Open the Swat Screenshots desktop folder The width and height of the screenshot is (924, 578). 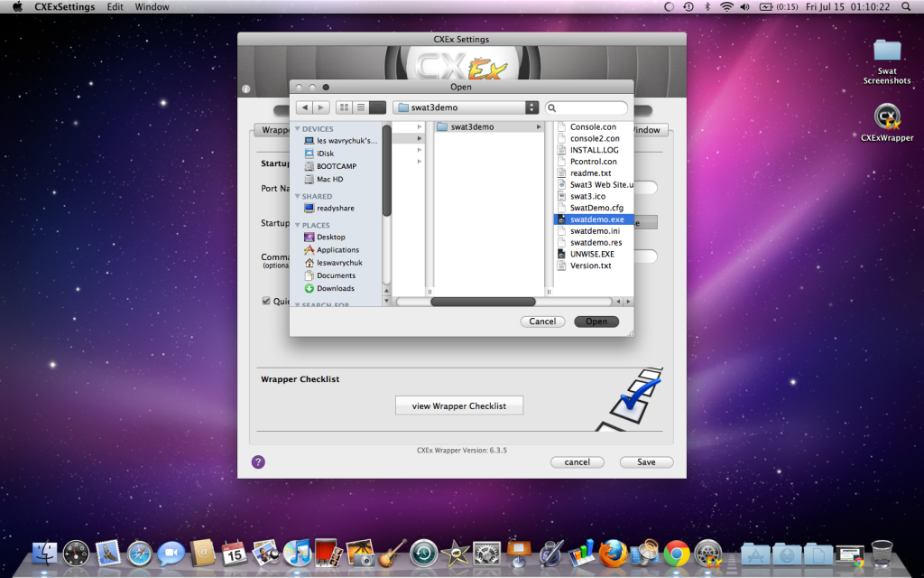coord(887,61)
